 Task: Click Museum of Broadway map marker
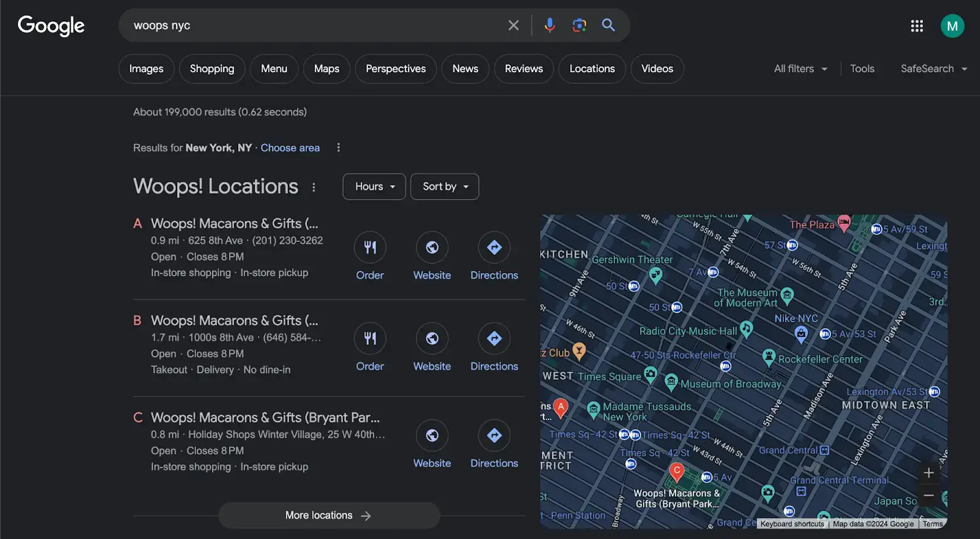(671, 383)
